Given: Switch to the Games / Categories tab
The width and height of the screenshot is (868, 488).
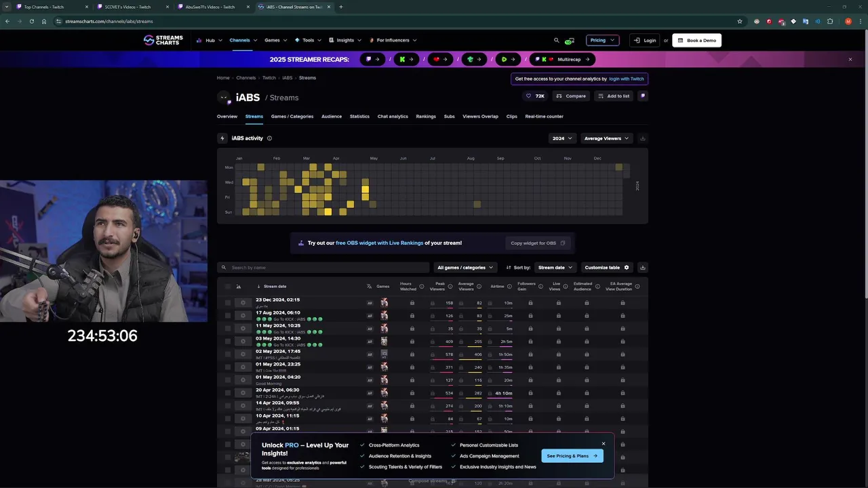Looking at the screenshot, I should 292,117.
